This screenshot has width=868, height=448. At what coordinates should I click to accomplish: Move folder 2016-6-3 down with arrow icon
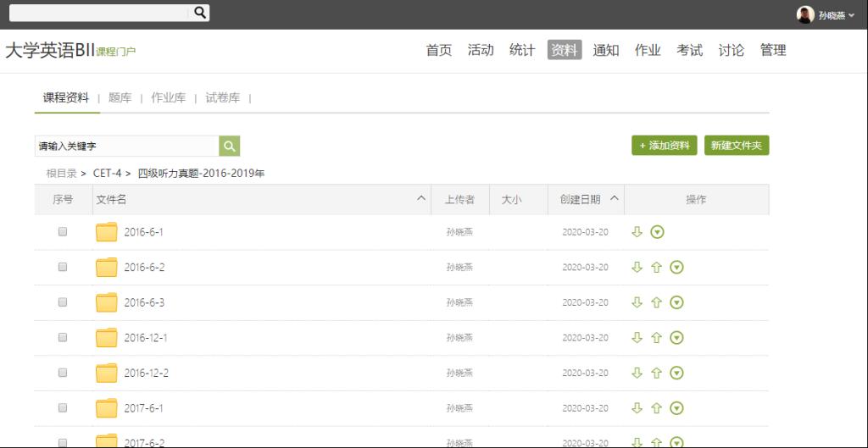637,303
